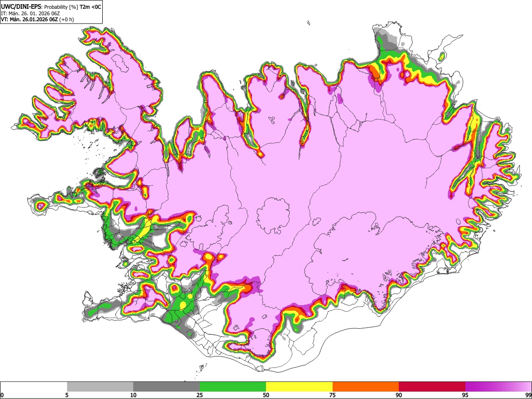
Task: Click the legend value 75
Action: click(333, 395)
